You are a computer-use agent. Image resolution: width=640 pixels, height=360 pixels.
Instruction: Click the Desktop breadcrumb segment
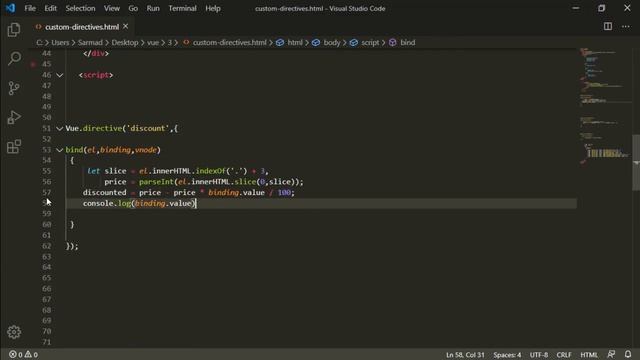pyautogui.click(x=125, y=42)
